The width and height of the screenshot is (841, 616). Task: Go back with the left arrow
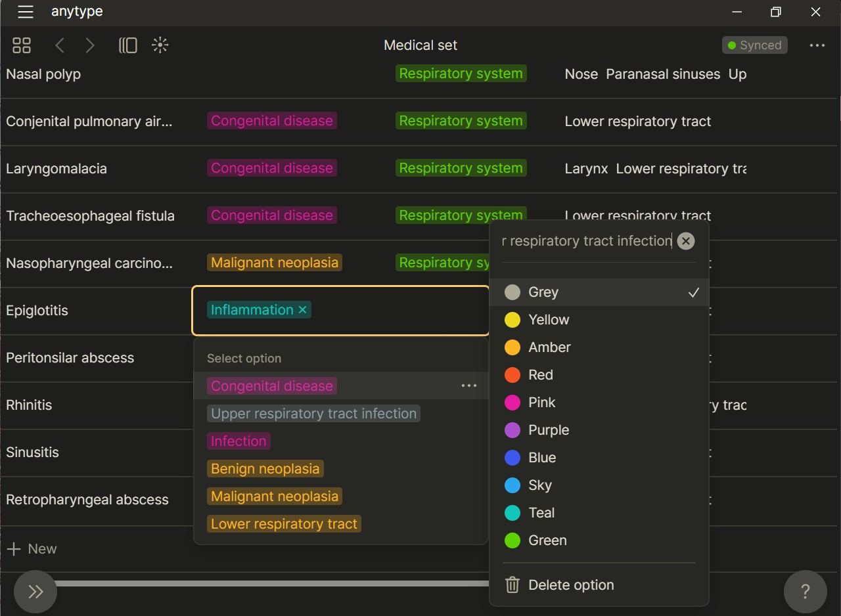tap(60, 45)
